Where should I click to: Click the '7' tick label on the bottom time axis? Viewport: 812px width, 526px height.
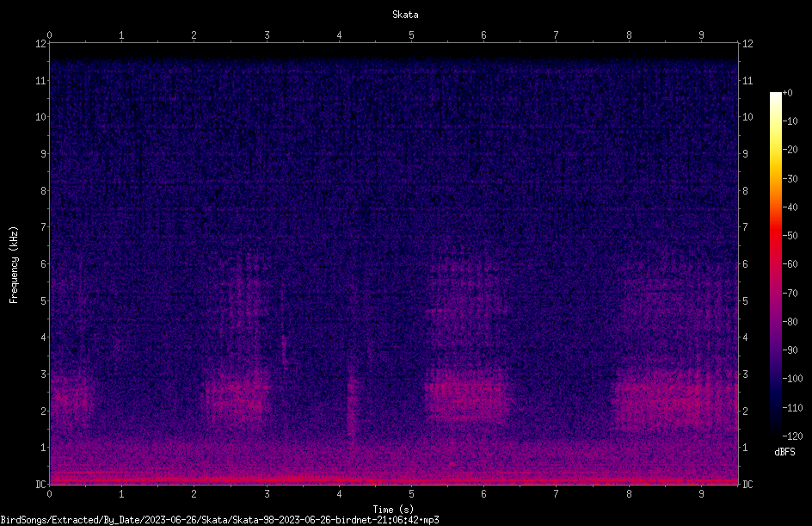[x=557, y=494]
